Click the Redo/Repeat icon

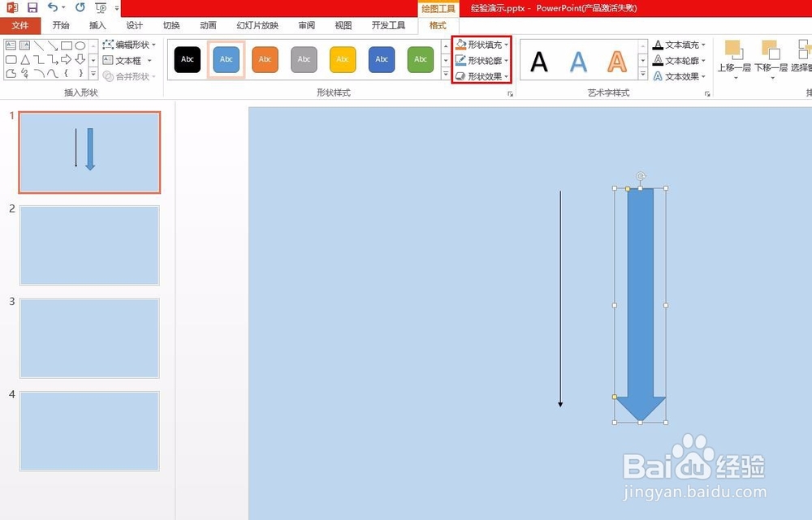pos(80,7)
